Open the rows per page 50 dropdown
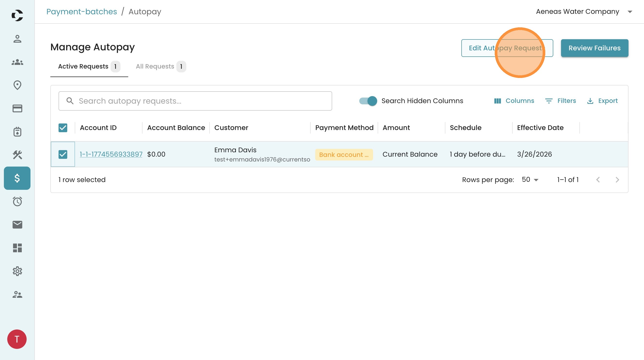This screenshot has height=360, width=644. tap(530, 180)
